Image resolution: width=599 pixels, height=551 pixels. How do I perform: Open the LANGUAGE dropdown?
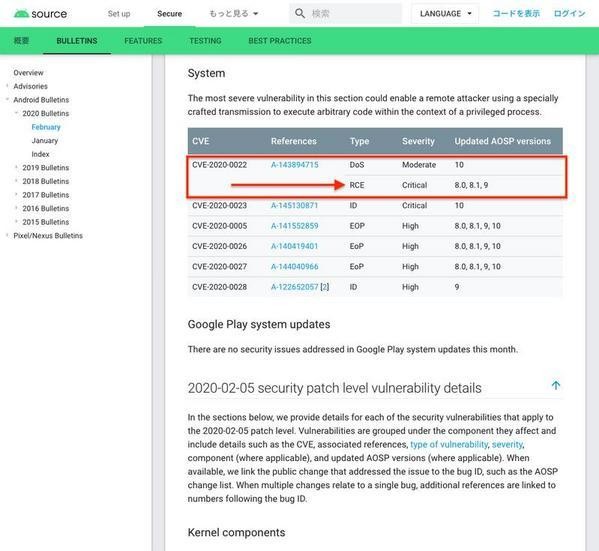point(445,14)
